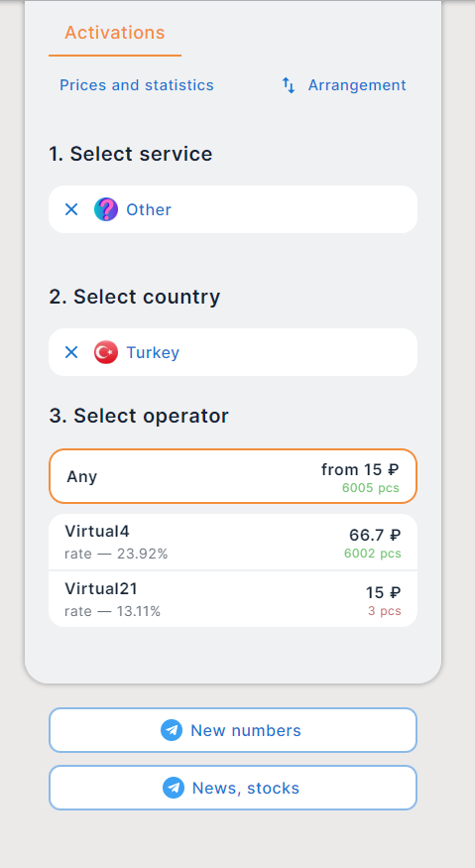
Task: Choose the Virtual21 operator
Action: point(233,599)
